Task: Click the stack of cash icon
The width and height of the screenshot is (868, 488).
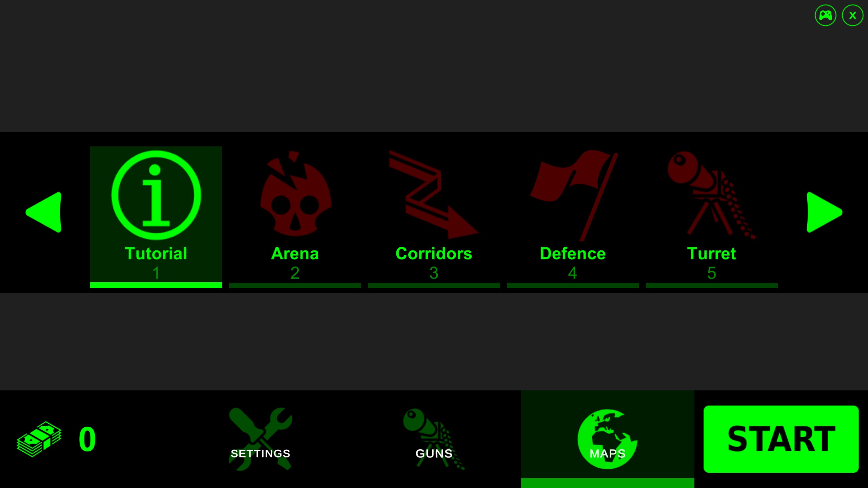Action: pos(39,439)
